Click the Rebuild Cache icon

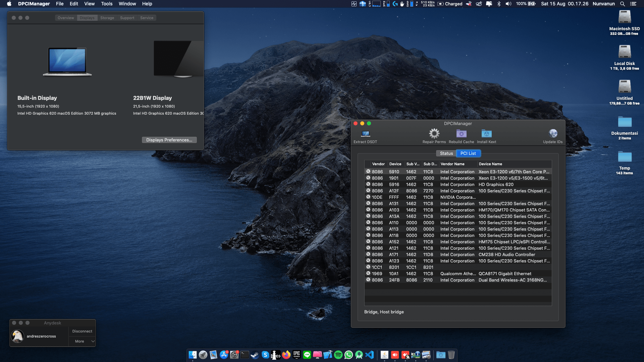(461, 134)
